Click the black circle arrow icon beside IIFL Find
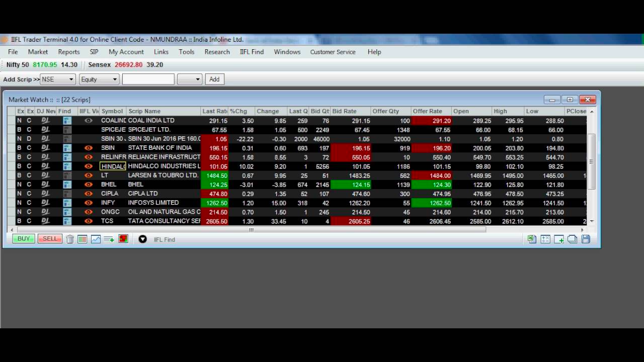The height and width of the screenshot is (362, 644). click(x=143, y=239)
